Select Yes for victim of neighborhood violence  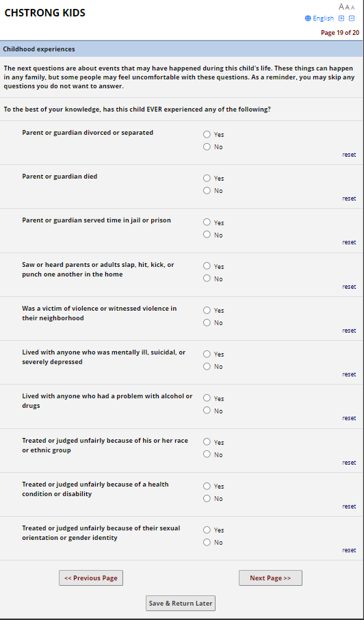tap(207, 310)
